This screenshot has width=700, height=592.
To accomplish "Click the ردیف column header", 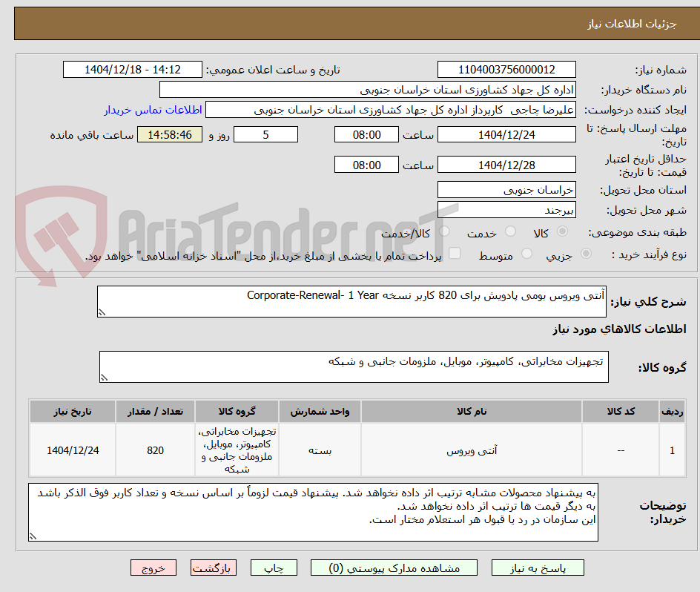I will (x=673, y=412).
